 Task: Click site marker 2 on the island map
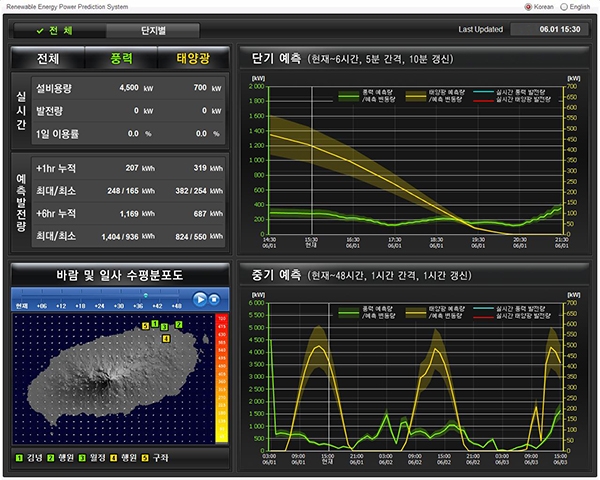coord(179,325)
